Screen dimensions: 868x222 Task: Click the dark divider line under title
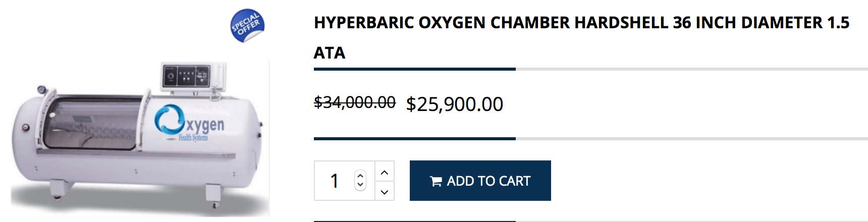click(415, 69)
